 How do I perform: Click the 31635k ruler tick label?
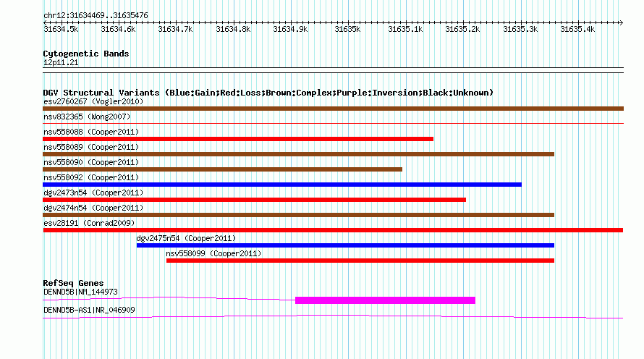point(347,29)
